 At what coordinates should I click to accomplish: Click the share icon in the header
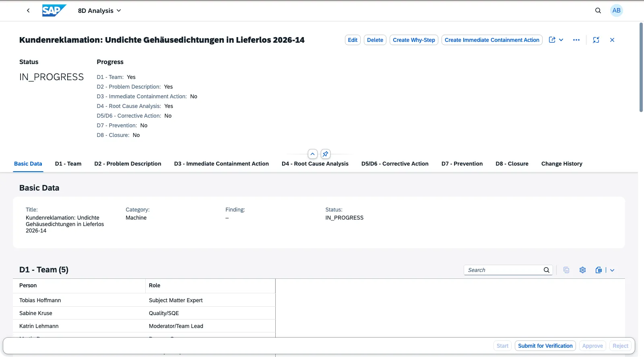click(552, 40)
